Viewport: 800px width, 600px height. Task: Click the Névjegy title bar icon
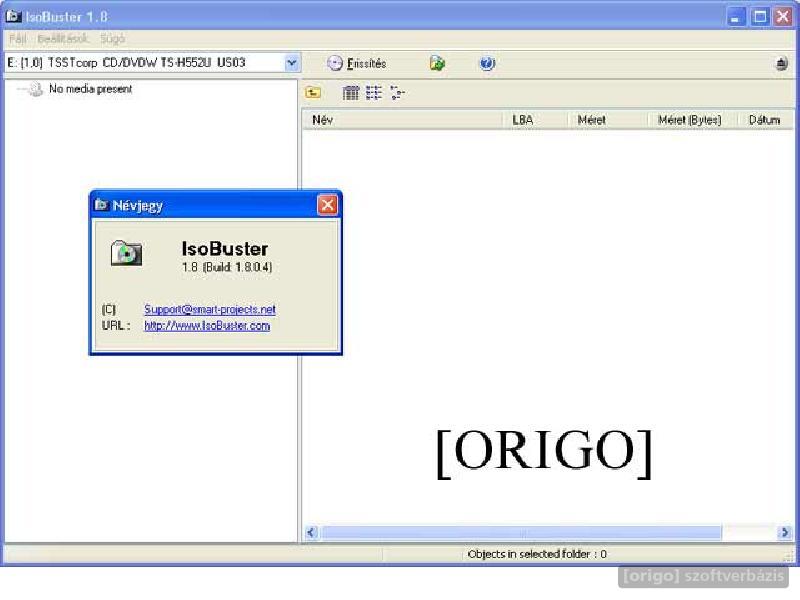[101, 205]
